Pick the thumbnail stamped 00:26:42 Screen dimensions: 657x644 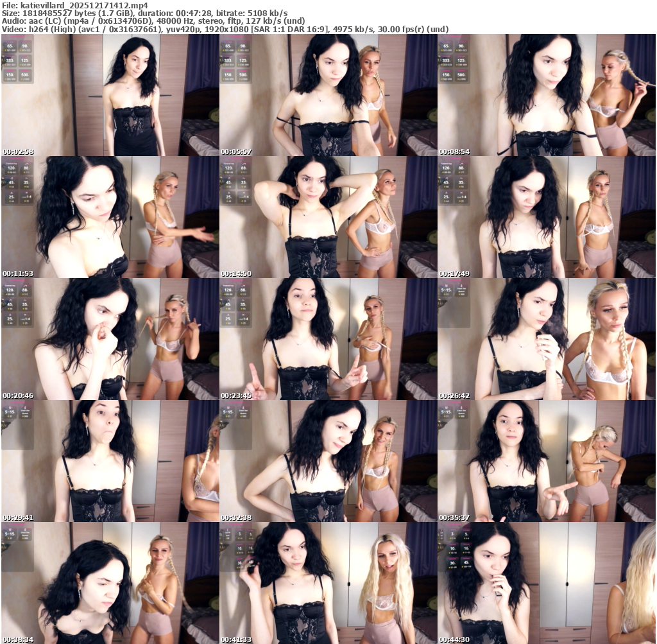[547, 339]
